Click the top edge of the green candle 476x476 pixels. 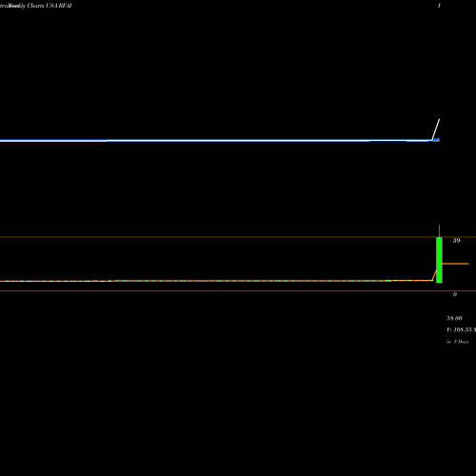(439, 238)
